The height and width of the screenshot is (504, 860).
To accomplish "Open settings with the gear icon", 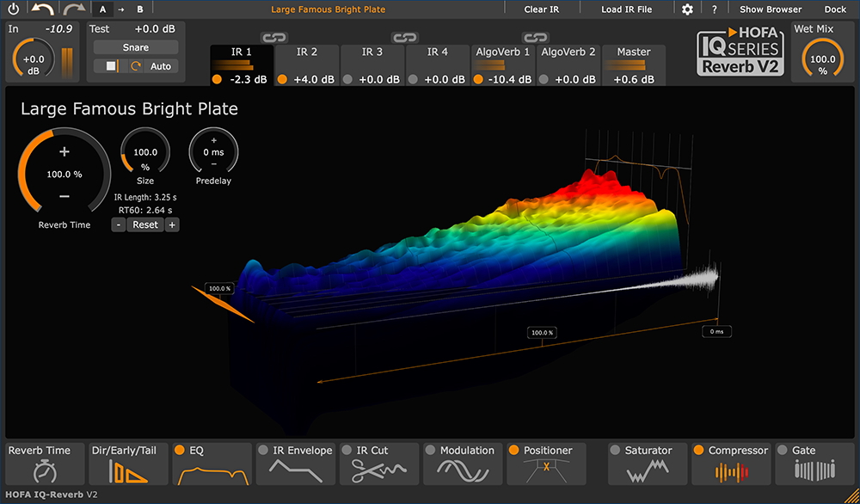I will point(687,9).
